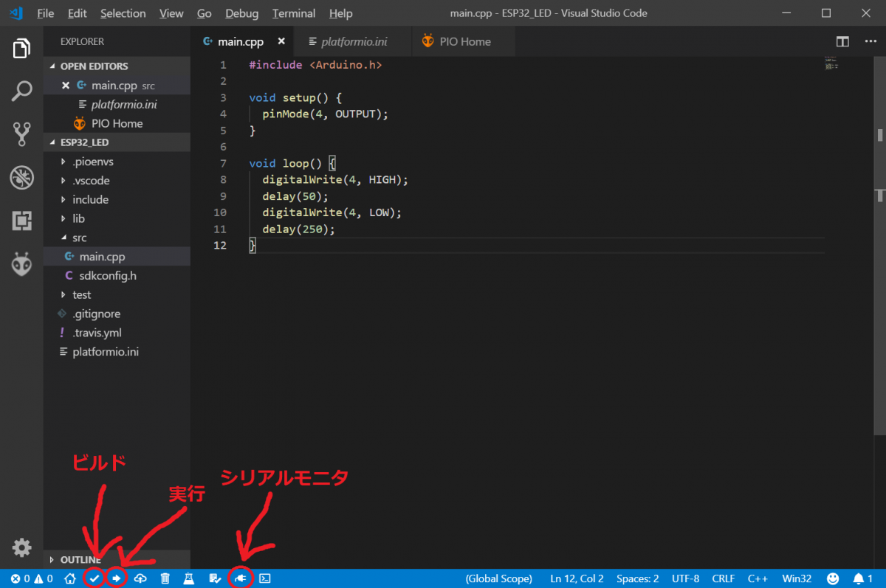Viewport: 886px width, 588px height.
Task: Open the Go menu
Action: click(205, 13)
